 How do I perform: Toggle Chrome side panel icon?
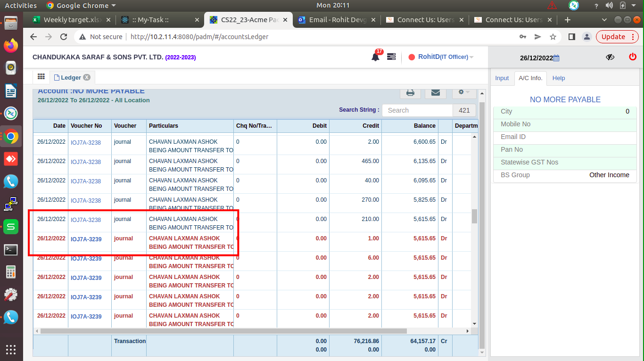click(571, 37)
